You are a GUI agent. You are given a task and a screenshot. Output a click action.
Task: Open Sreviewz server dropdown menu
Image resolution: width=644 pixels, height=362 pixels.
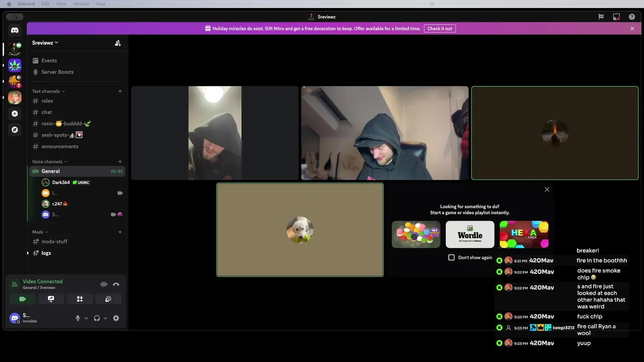pos(45,43)
